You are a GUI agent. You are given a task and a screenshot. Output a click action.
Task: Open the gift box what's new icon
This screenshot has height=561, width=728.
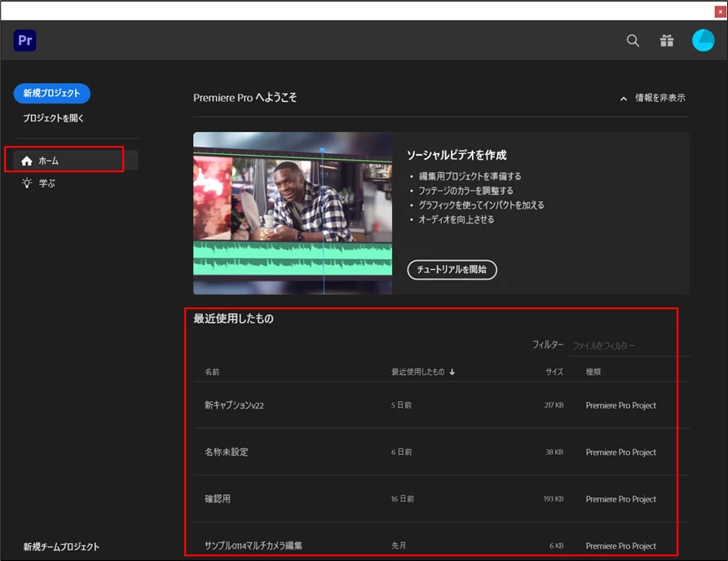(x=667, y=41)
